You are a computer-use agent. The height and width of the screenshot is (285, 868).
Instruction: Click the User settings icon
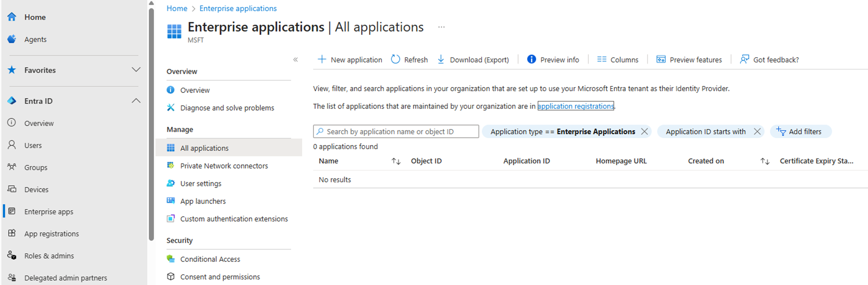pos(171,183)
